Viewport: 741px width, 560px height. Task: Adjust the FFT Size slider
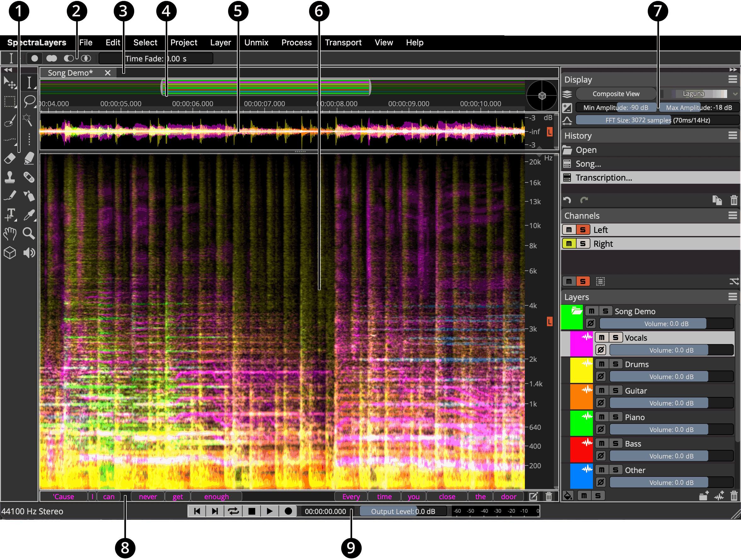pyautogui.click(x=657, y=120)
